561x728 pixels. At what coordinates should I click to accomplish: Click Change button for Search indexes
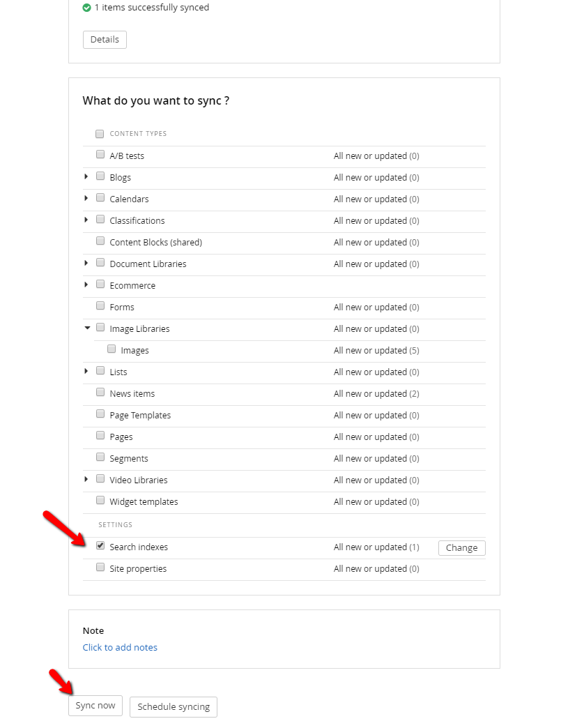pos(462,548)
